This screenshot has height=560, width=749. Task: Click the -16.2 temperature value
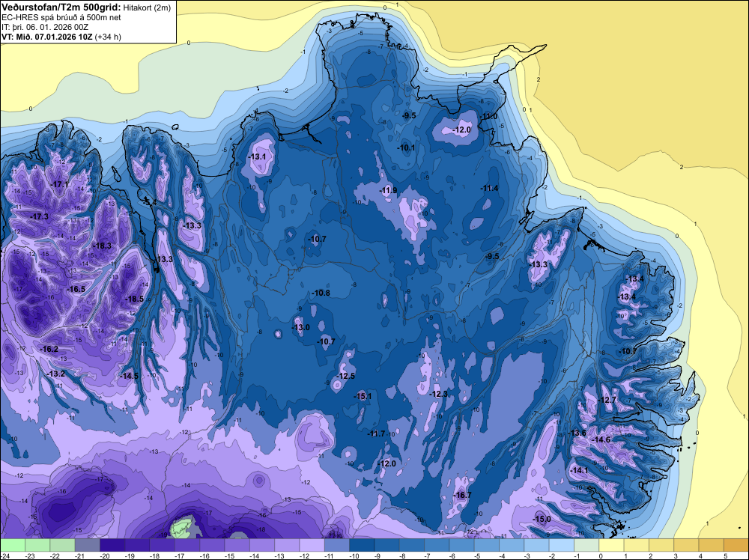pyautogui.click(x=49, y=349)
